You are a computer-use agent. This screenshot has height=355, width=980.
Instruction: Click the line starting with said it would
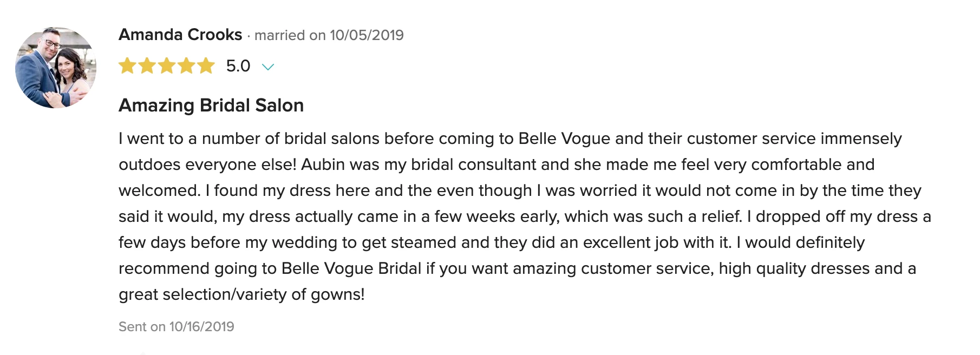click(525, 216)
